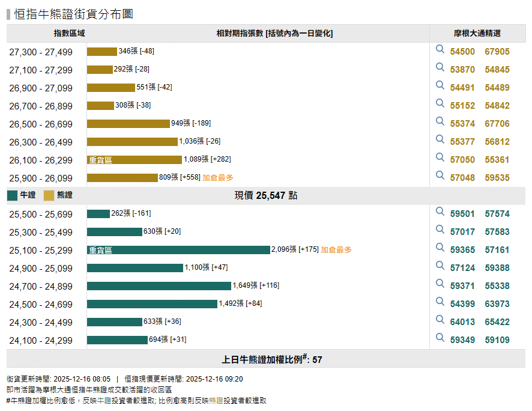Open warrant code 64013
532x411 pixels.
click(462, 321)
